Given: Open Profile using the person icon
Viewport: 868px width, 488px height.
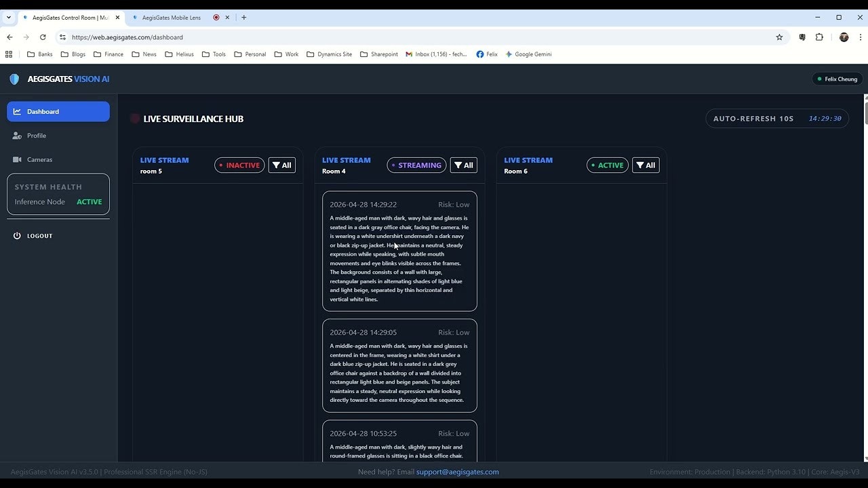Looking at the screenshot, I should (16, 136).
